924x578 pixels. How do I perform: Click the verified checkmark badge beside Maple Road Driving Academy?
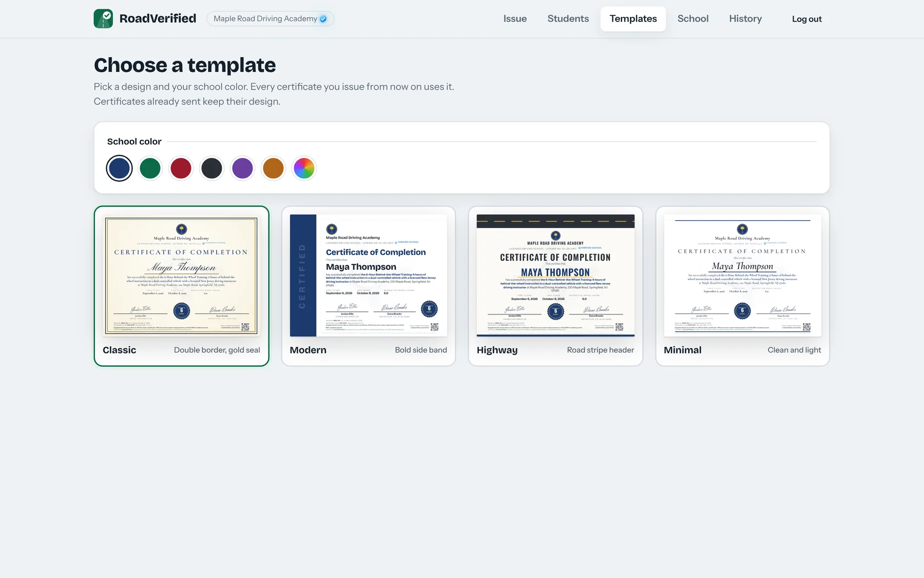(x=323, y=19)
